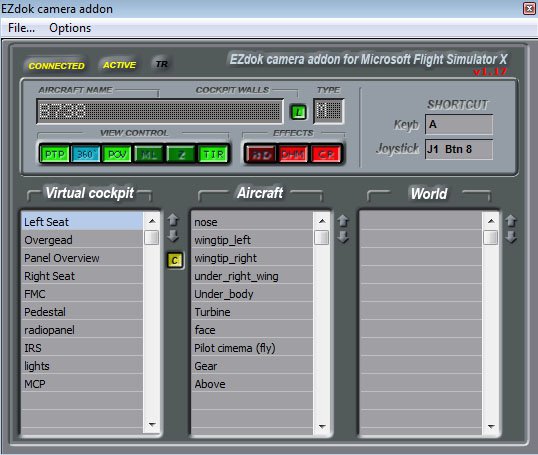Enable the DHM effect button
The image size is (538, 455).
click(293, 155)
